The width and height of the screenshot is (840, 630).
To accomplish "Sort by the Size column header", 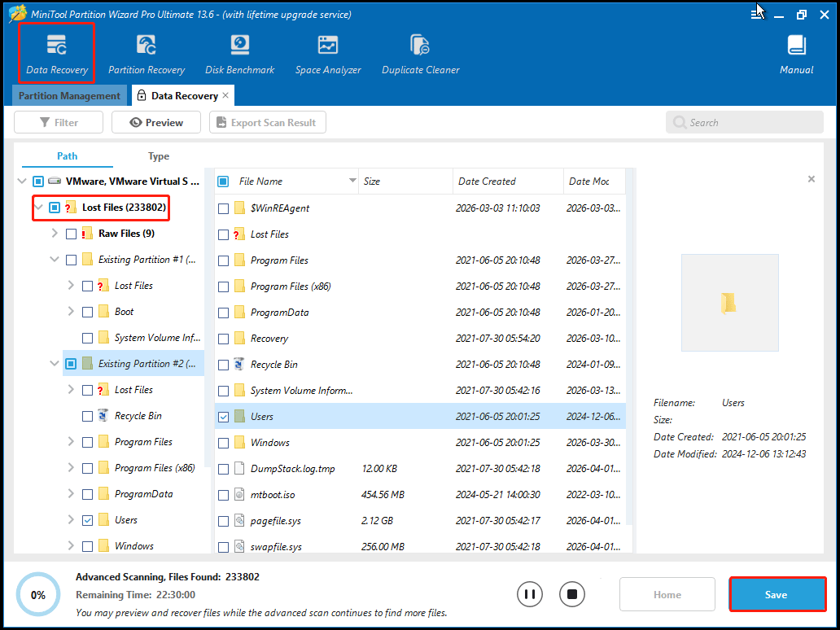I will tap(405, 181).
